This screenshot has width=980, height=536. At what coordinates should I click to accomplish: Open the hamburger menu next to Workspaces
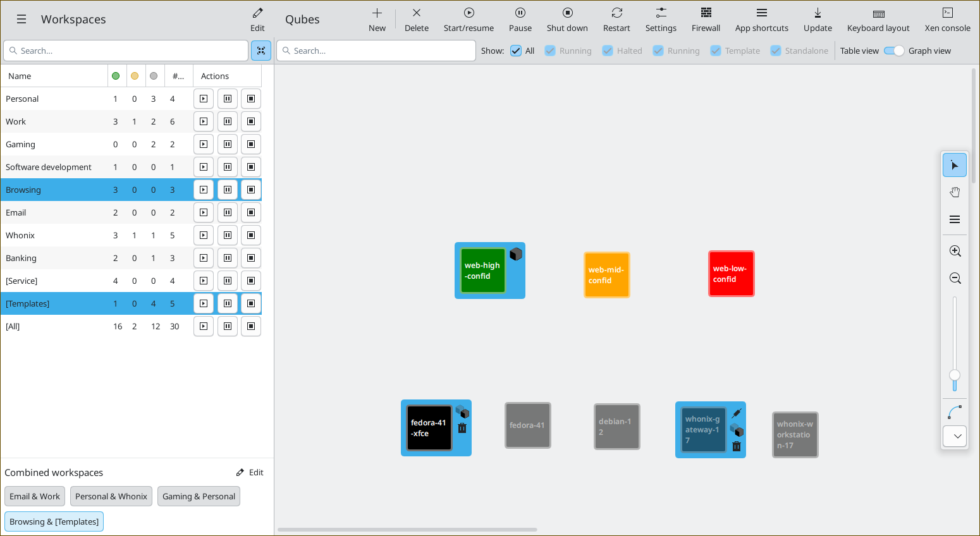(21, 19)
